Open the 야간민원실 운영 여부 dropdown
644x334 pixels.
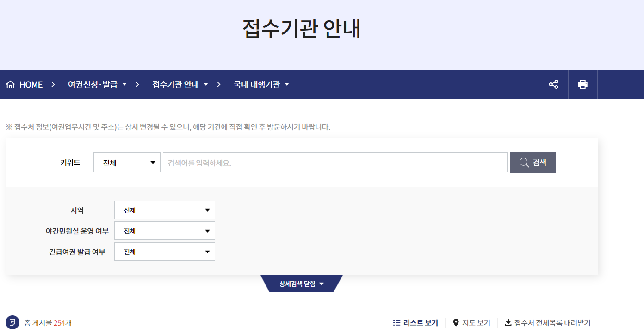click(x=164, y=230)
